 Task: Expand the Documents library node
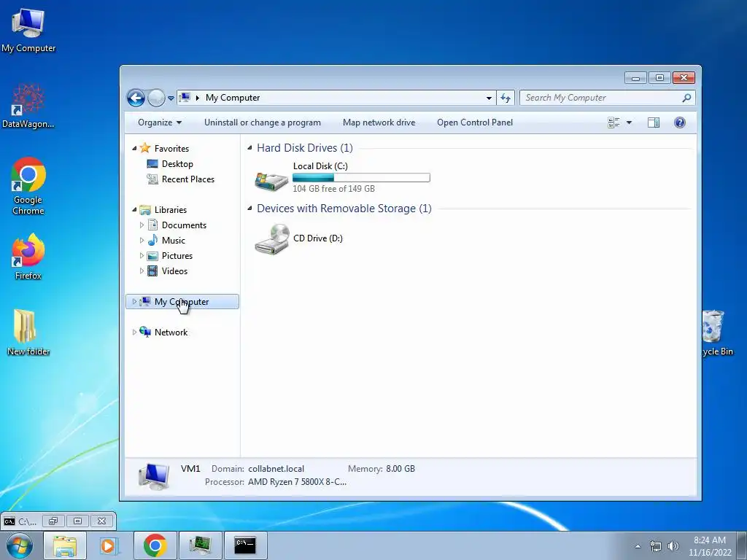(142, 225)
